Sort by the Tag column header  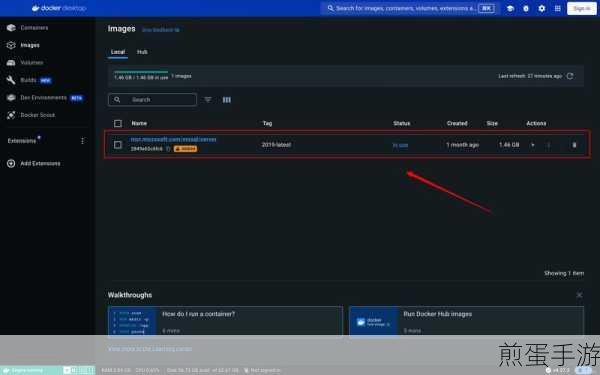point(267,123)
